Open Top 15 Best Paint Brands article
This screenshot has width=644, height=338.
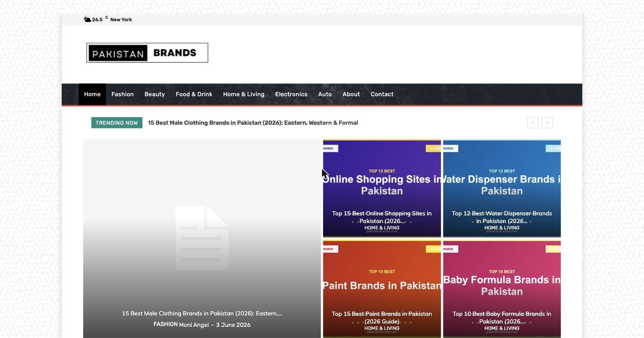(382, 318)
